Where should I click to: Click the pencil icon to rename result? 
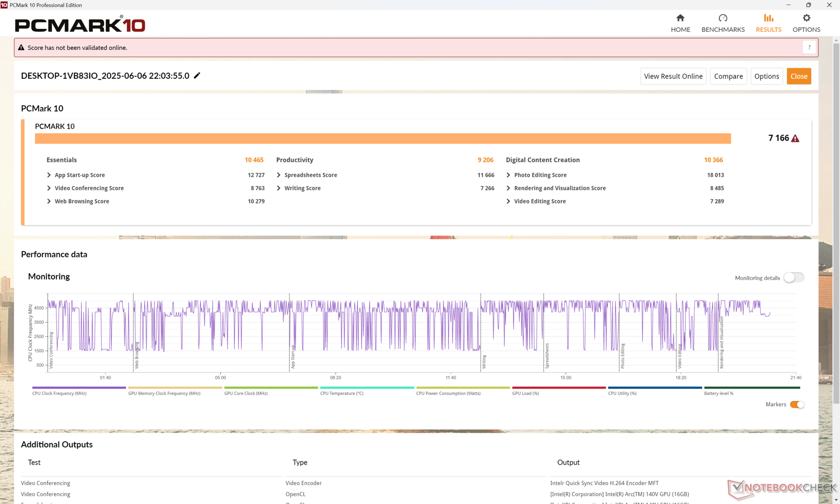(197, 76)
